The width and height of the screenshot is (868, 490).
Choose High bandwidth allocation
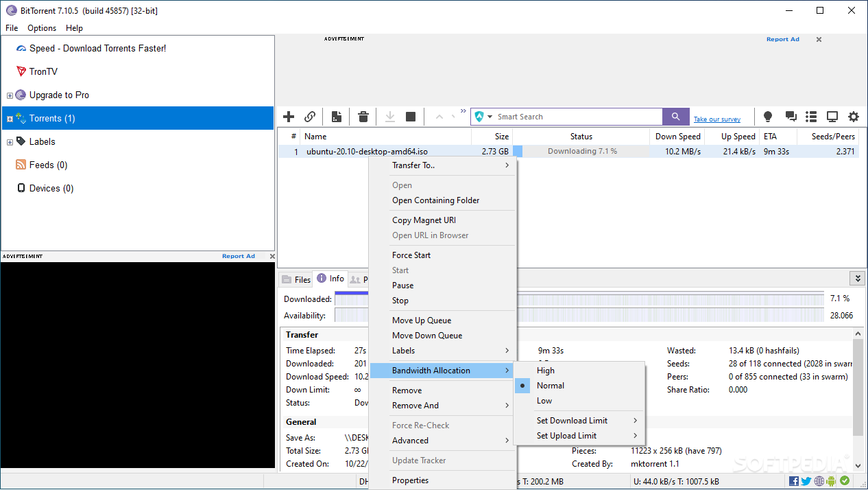[579, 371]
